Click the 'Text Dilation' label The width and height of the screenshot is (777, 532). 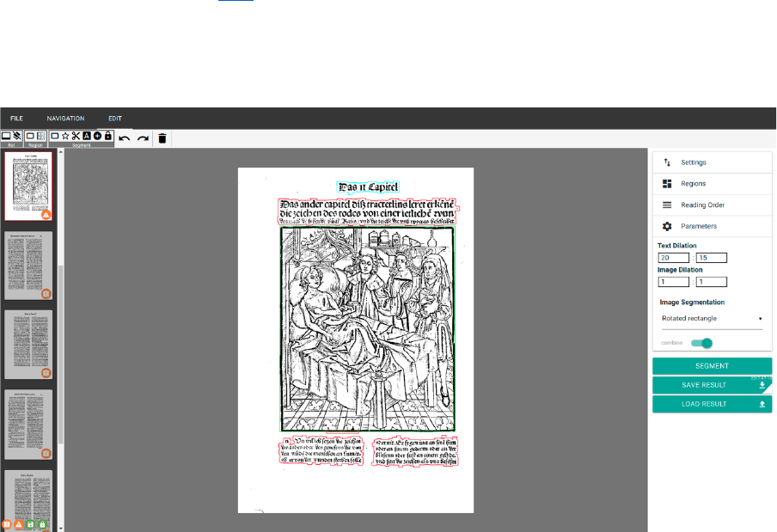click(677, 246)
